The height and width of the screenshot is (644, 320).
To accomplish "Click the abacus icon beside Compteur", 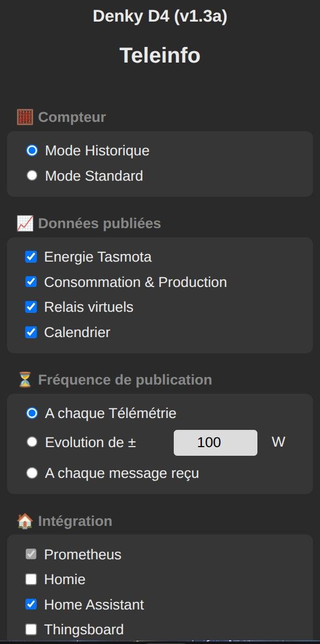I will coord(25,118).
